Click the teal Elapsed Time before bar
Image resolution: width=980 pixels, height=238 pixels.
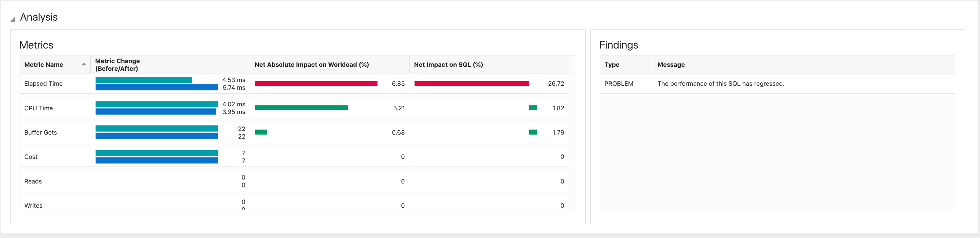pos(144,80)
